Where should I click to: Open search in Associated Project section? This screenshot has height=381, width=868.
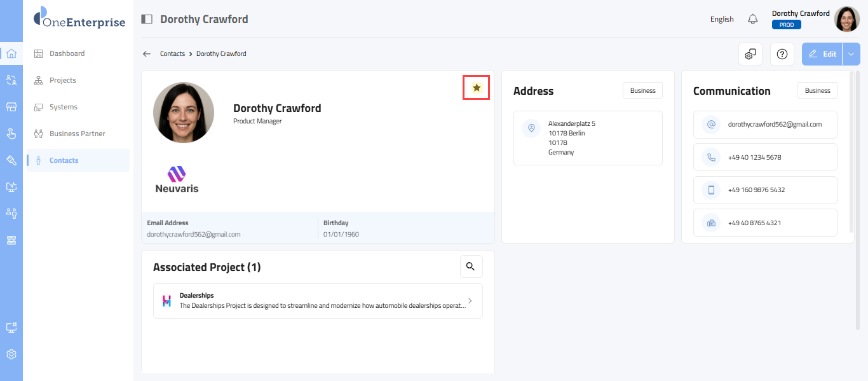(471, 267)
